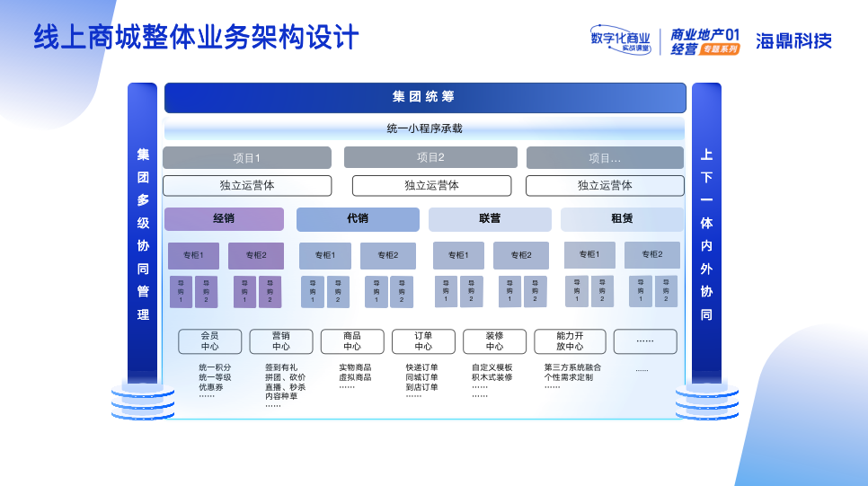
Task: Select the 项目1 box
Action: point(246,158)
